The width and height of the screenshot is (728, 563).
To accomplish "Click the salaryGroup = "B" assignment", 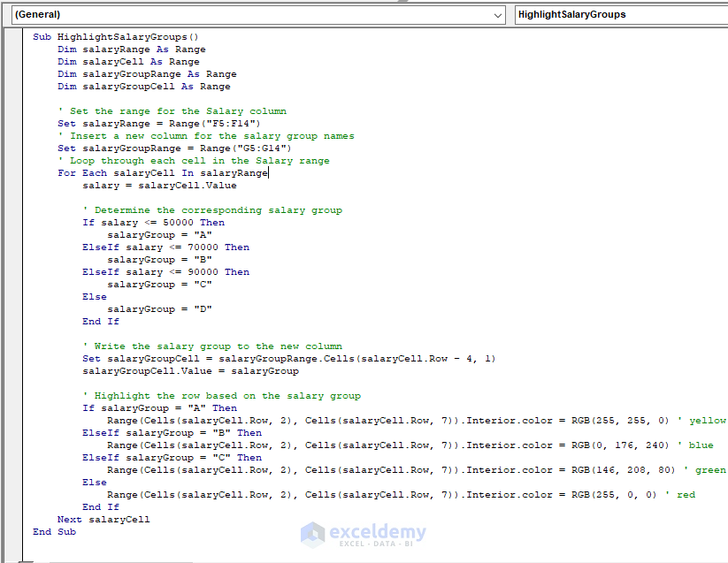I will (160, 260).
